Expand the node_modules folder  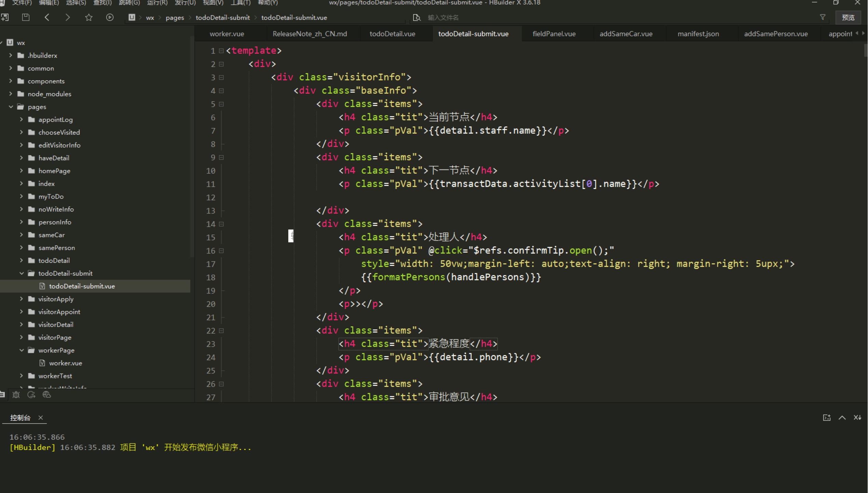coord(11,94)
